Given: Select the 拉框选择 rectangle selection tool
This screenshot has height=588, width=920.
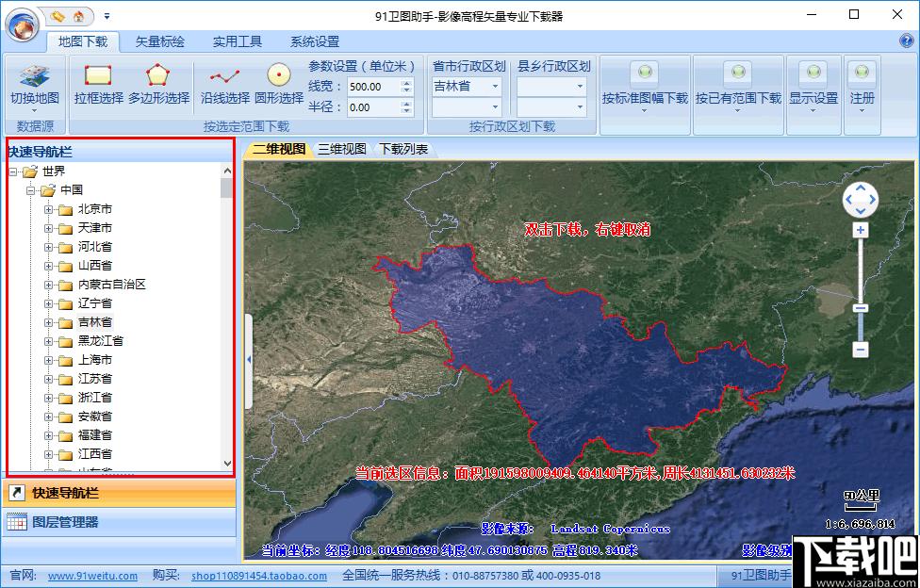Looking at the screenshot, I should [99, 86].
